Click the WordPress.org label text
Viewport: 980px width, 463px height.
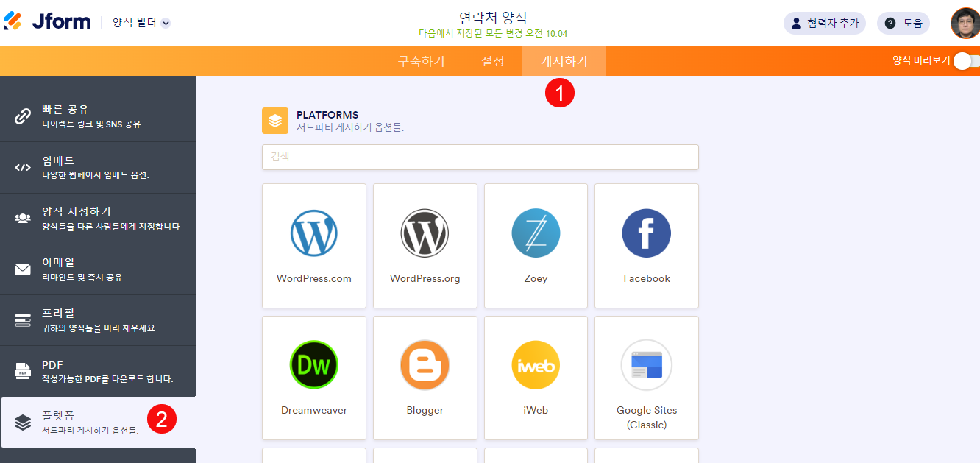point(425,279)
